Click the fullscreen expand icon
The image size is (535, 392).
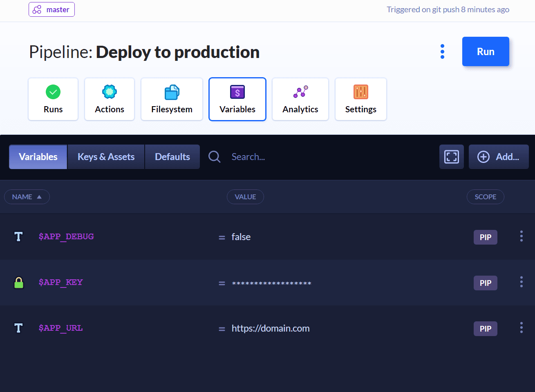(451, 157)
